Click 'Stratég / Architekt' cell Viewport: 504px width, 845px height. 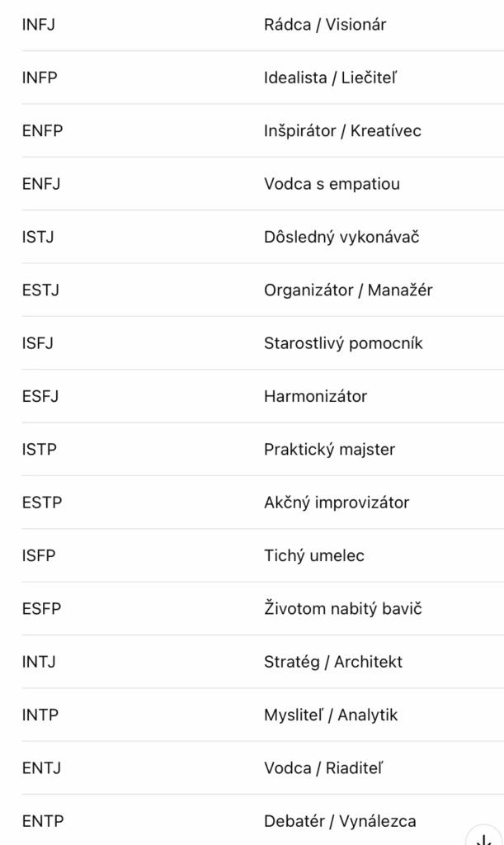click(332, 662)
